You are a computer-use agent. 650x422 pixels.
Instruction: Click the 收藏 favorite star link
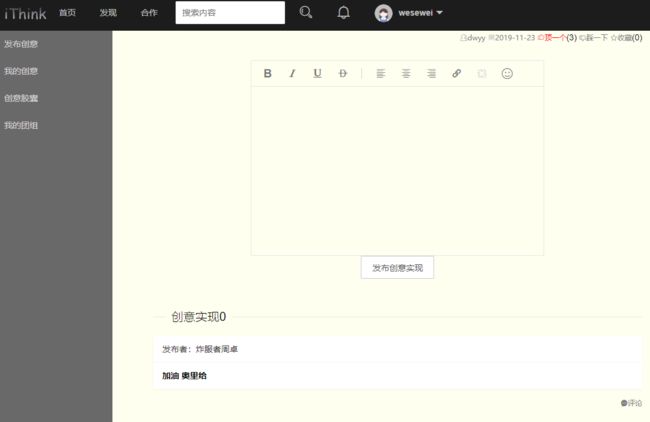tap(626, 38)
